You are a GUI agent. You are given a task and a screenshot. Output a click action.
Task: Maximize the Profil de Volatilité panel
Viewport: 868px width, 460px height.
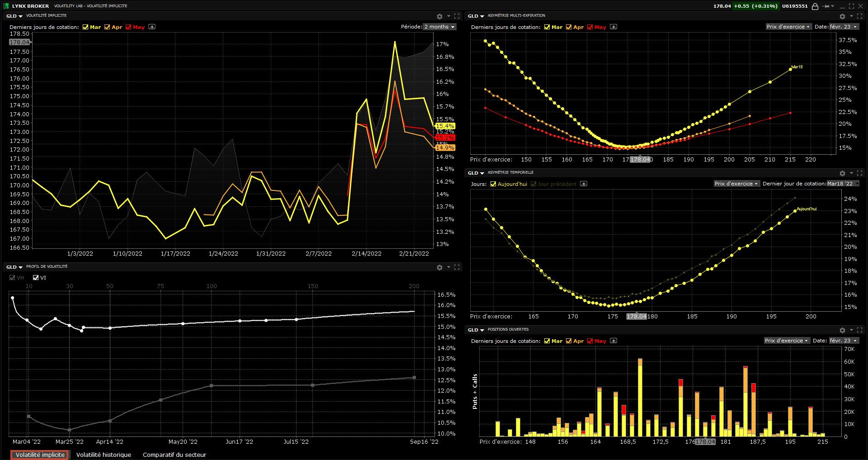(x=457, y=267)
